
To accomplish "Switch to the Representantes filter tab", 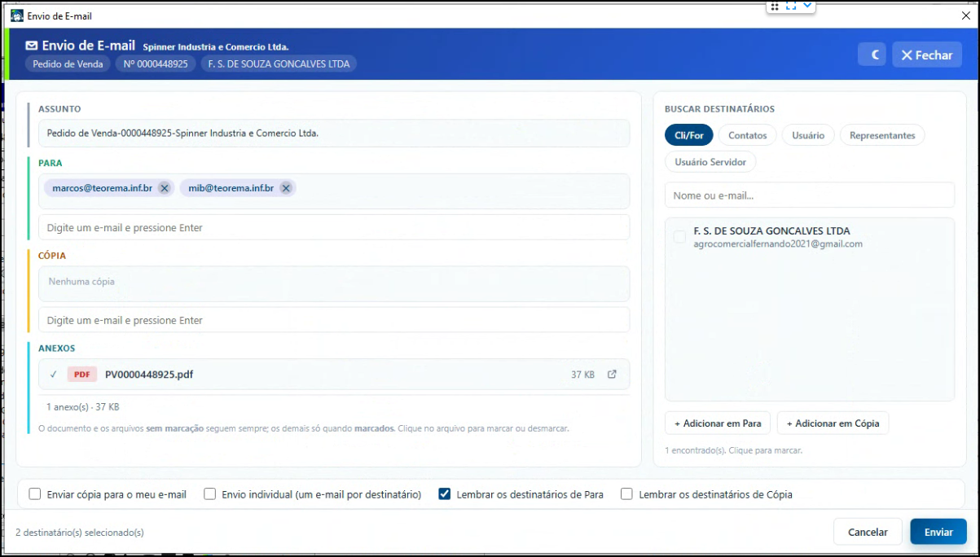I will point(882,135).
